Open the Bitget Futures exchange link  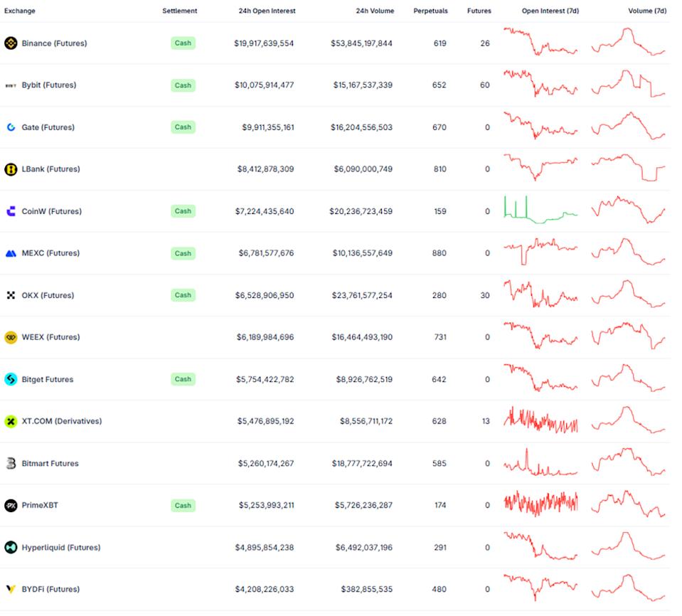[x=48, y=380]
